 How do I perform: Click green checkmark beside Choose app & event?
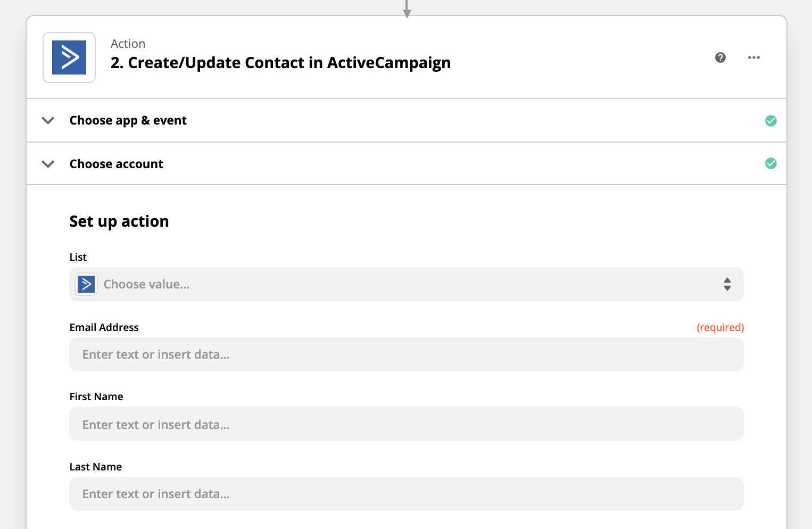[770, 121]
